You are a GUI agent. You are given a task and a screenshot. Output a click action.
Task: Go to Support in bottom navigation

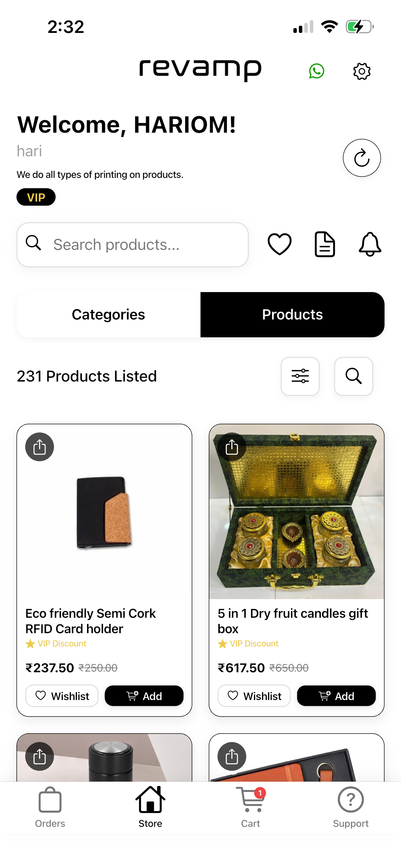tap(351, 807)
